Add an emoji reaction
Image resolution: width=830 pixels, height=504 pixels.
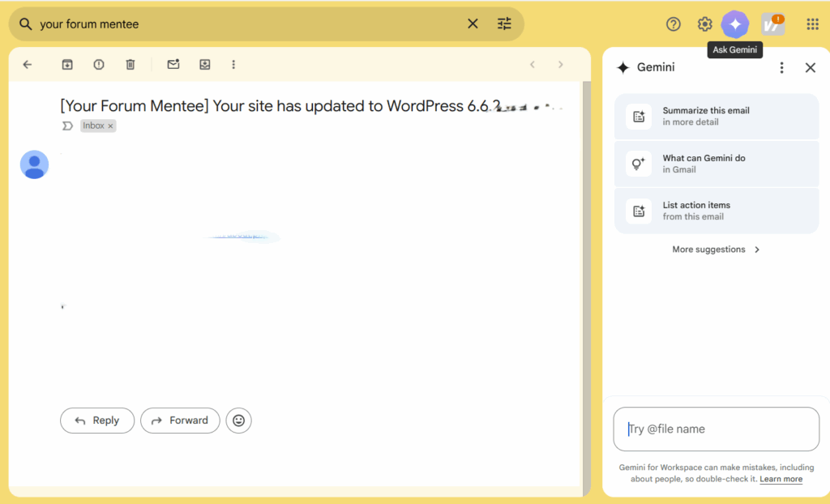point(239,421)
